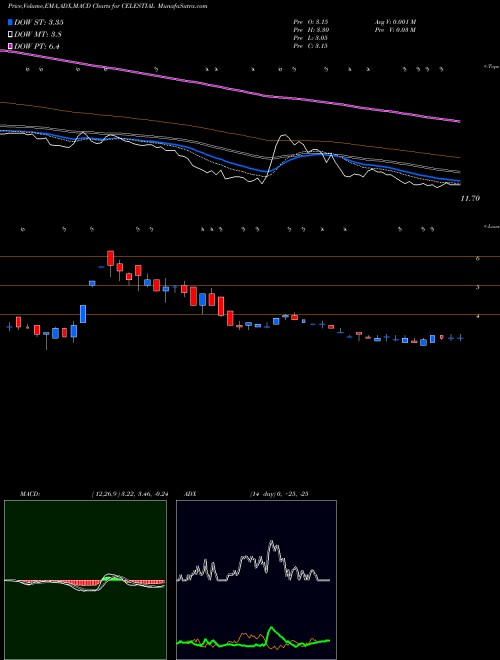This screenshot has height=660, width=500.
Task: Click the Pre V: 0.03 M value
Action: coord(394,30)
